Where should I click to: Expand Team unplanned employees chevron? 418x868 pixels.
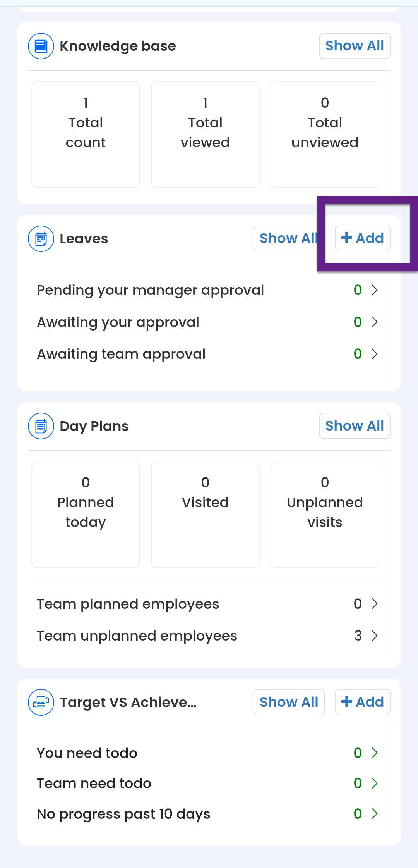coord(374,635)
